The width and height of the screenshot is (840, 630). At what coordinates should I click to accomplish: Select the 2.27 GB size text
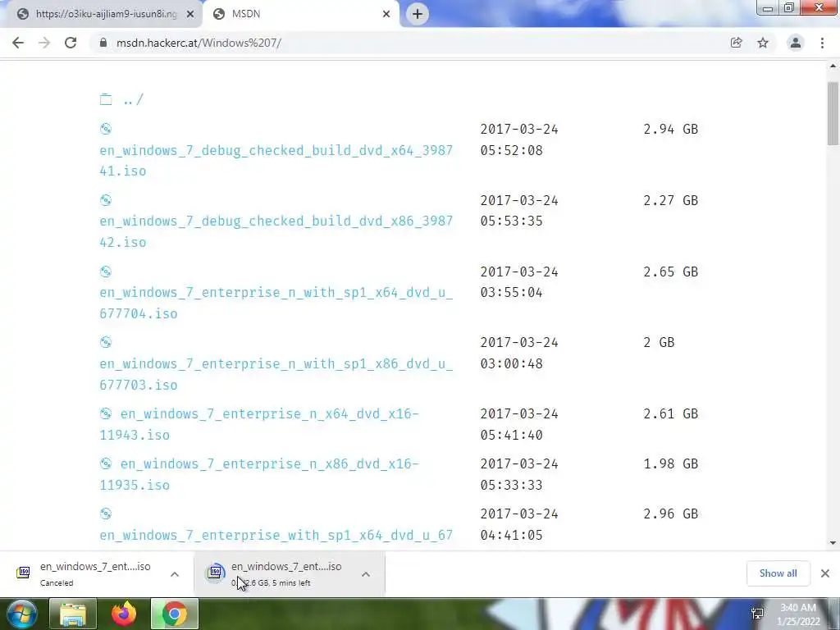671,200
